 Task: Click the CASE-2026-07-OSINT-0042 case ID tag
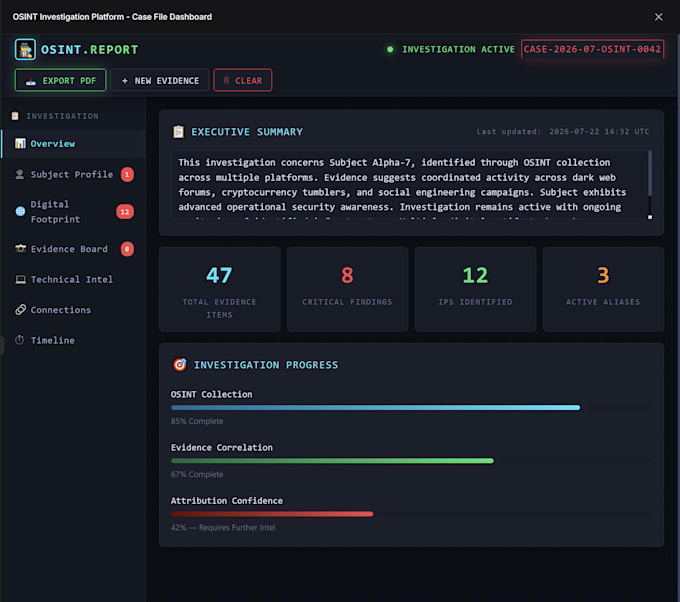point(592,49)
